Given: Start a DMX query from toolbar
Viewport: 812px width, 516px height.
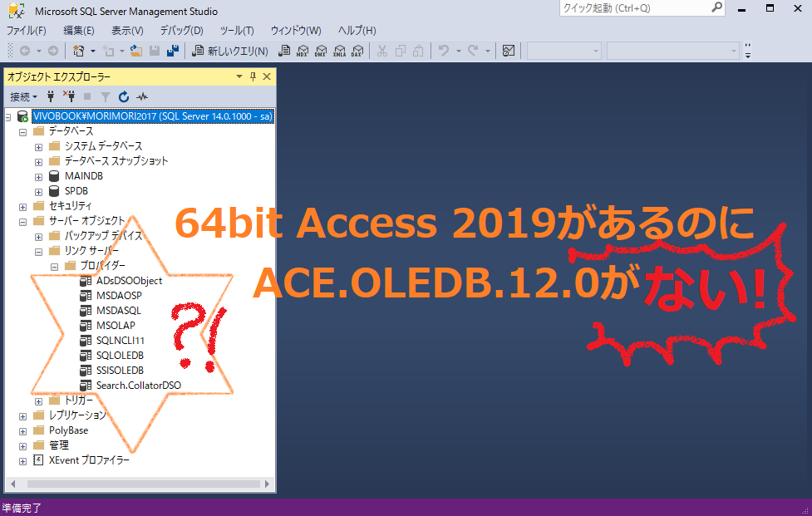Looking at the screenshot, I should 321,51.
